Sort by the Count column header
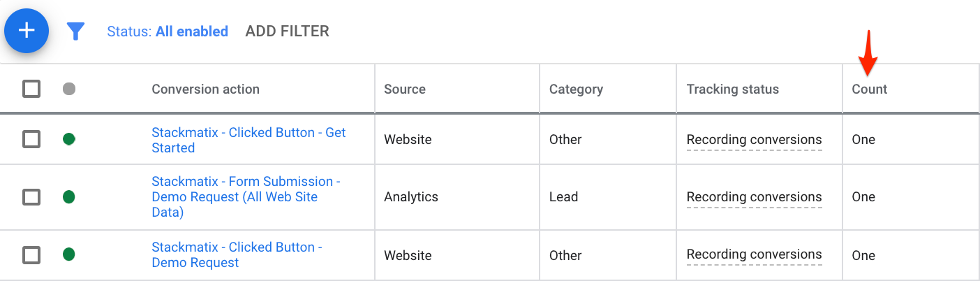The width and height of the screenshot is (980, 281). pos(869,89)
